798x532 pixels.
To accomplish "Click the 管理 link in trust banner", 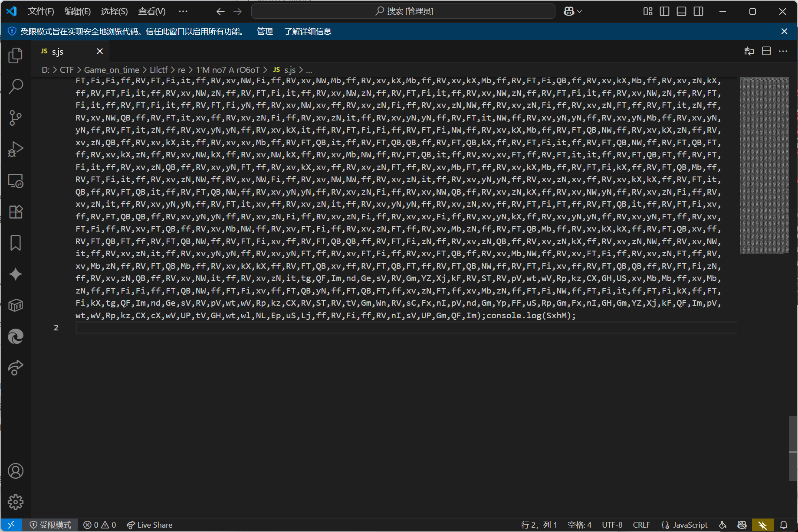I will pyautogui.click(x=265, y=31).
